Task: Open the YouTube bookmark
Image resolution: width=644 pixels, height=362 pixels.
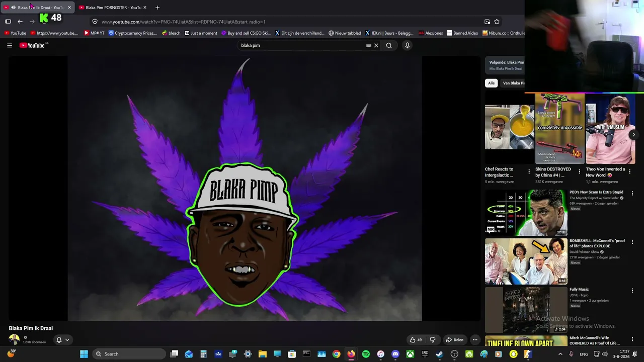Action: point(15,33)
